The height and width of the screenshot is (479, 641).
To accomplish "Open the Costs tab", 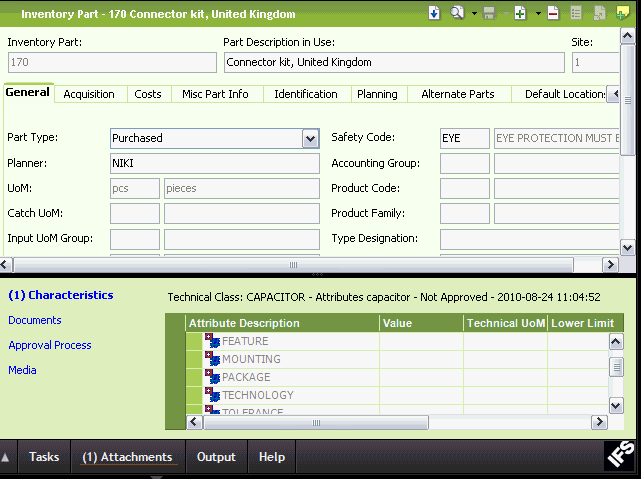I will [x=148, y=94].
